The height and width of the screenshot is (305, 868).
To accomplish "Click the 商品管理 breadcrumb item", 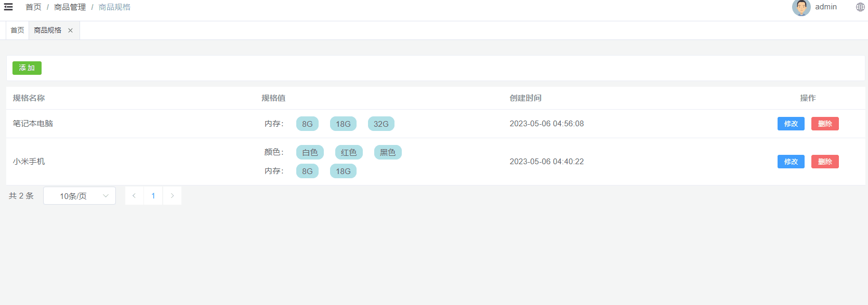I will (70, 7).
